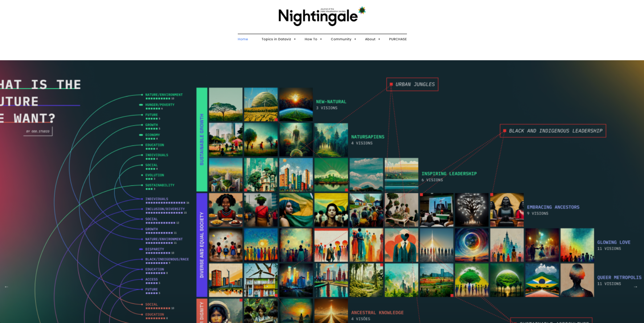Image resolution: width=644 pixels, height=323 pixels.
Task: Open the PURCHASE menu link
Action: (398, 39)
